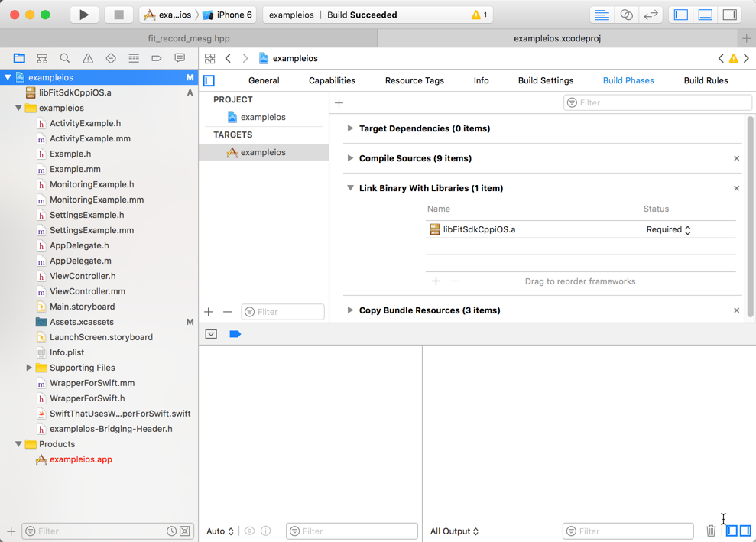Open the Find navigator magnifier
Screen dimensions: 756x542
65,58
